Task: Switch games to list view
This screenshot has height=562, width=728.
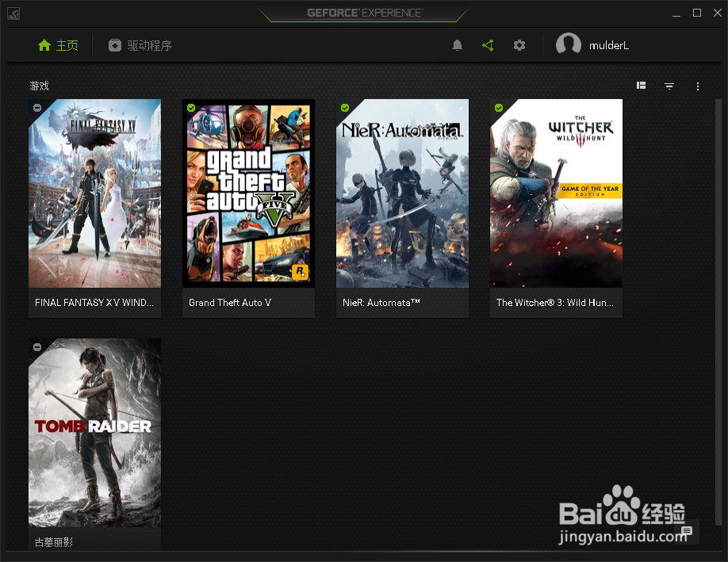Action: point(642,86)
